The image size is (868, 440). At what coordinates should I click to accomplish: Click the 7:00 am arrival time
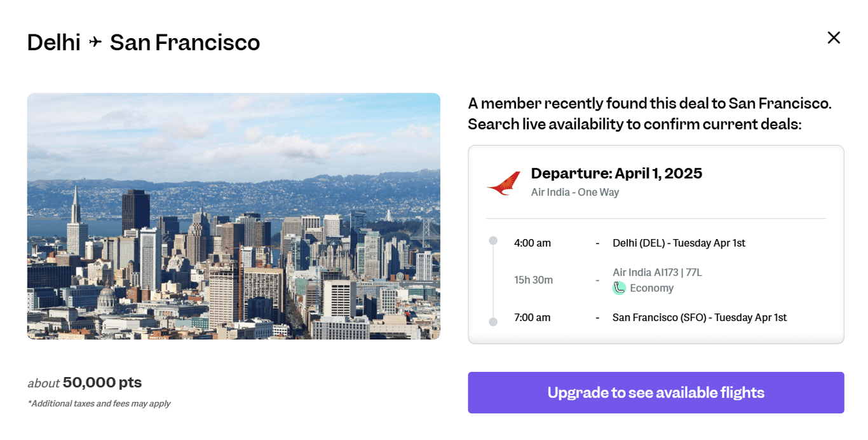coord(532,317)
